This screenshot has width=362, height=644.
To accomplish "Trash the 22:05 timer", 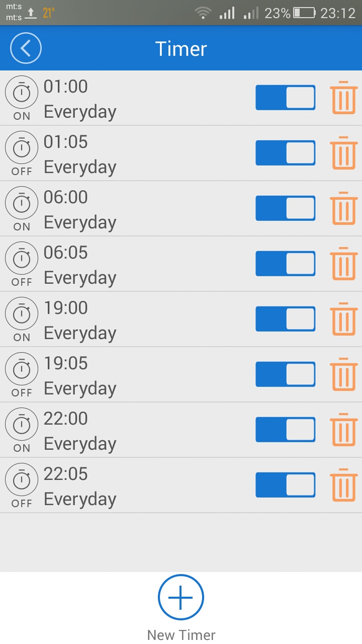I will pos(344,485).
